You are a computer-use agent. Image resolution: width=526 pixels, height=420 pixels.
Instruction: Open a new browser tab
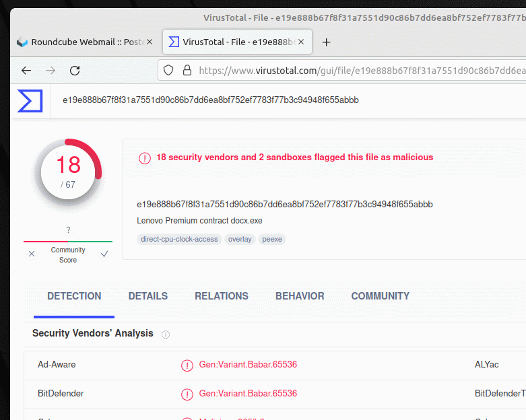point(326,42)
